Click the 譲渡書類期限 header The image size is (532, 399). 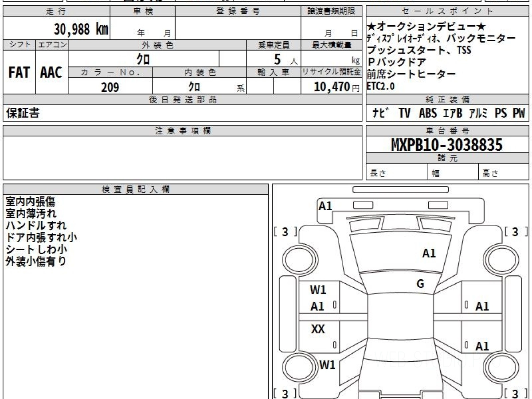pyautogui.click(x=331, y=12)
